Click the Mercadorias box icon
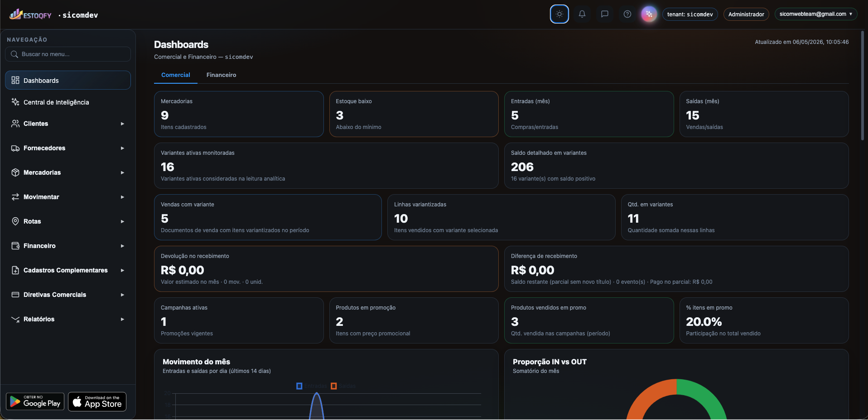Viewport: 868px width, 420px height. point(15,172)
